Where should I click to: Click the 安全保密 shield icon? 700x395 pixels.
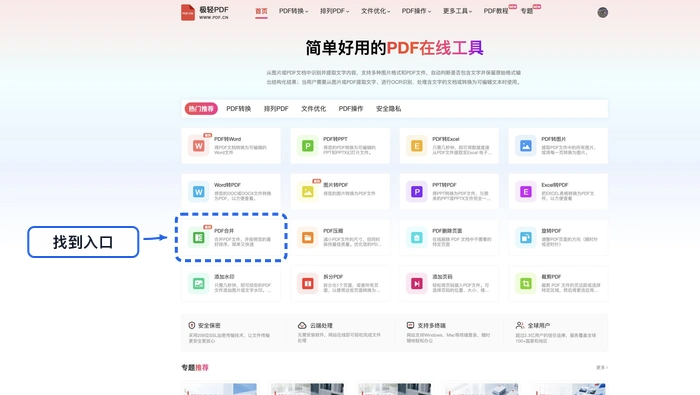point(192,325)
